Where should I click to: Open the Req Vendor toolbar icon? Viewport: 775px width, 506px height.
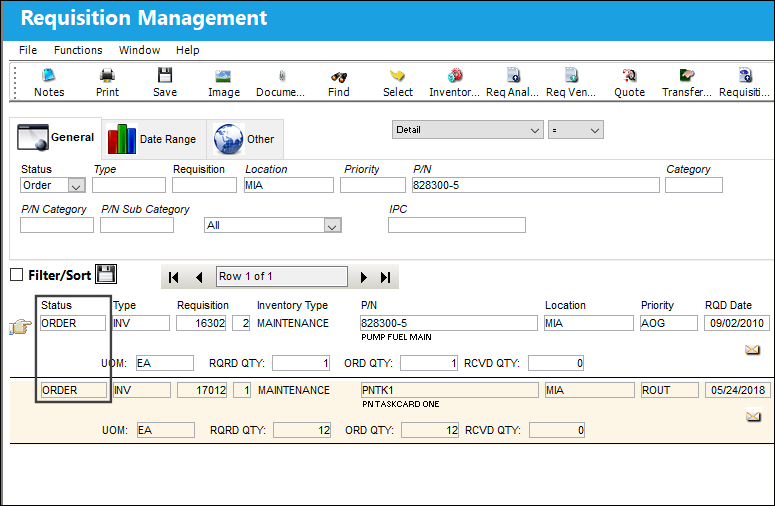tap(571, 76)
